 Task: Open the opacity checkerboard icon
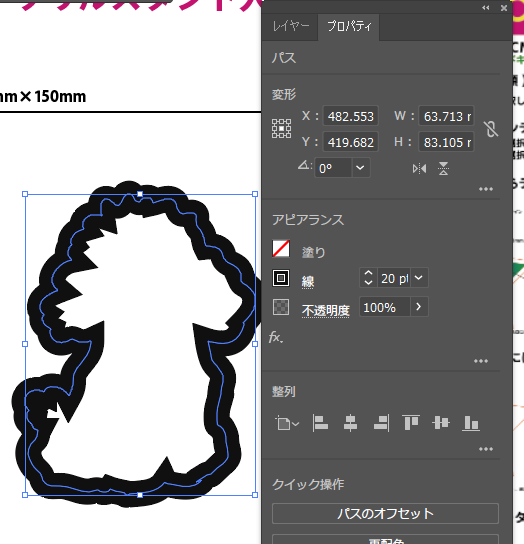pos(281,307)
